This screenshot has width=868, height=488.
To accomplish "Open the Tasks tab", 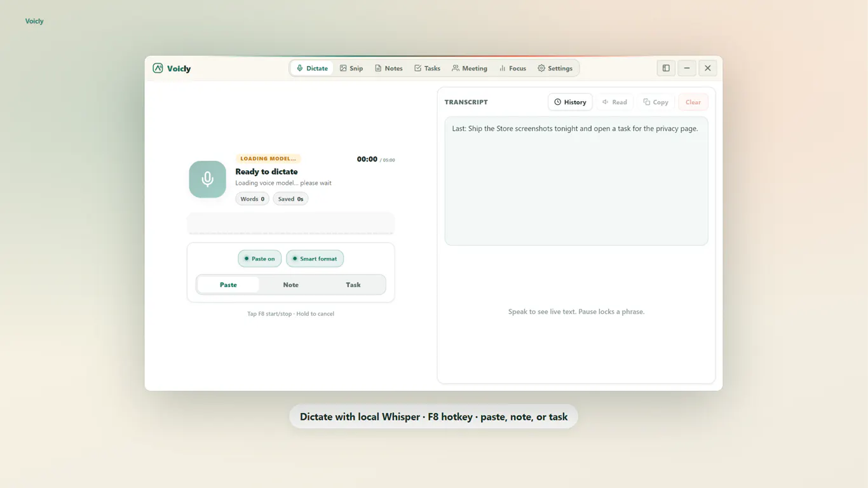I will (427, 68).
